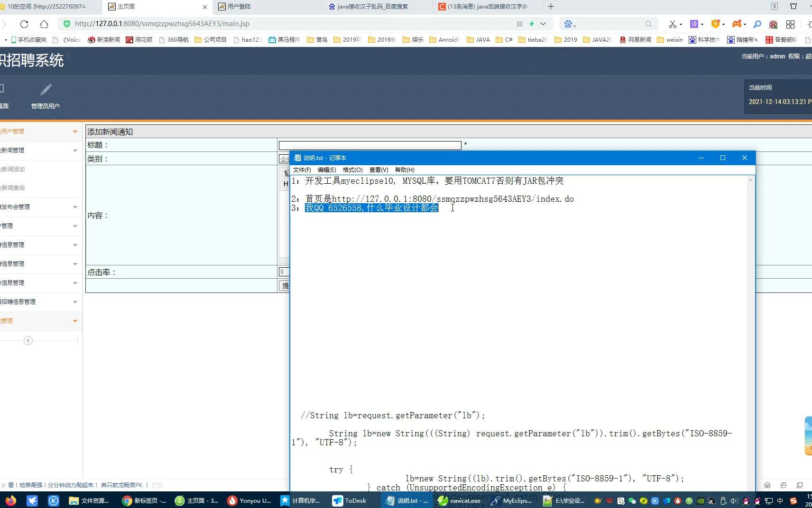
Task: Click the highlighted QQ 6526558 text line
Action: 371,208
